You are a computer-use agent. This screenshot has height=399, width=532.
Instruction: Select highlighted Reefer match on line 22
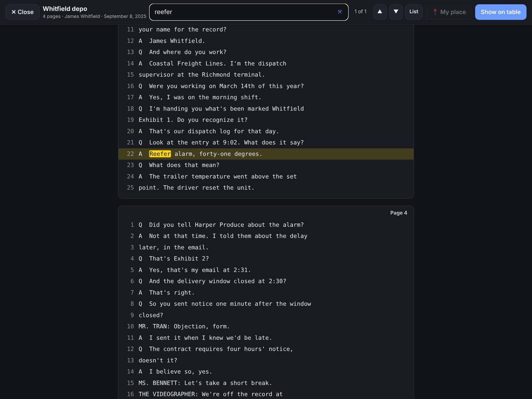[160, 154]
